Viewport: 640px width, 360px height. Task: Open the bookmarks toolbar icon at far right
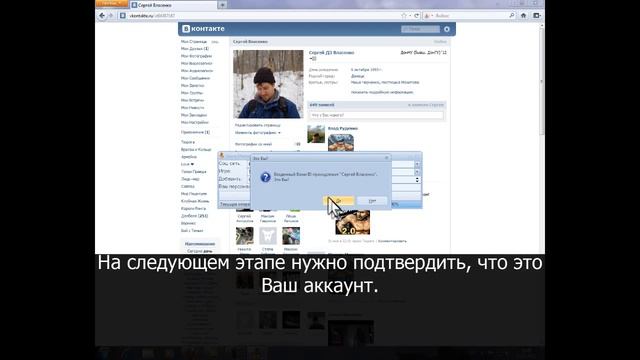[x=537, y=16]
